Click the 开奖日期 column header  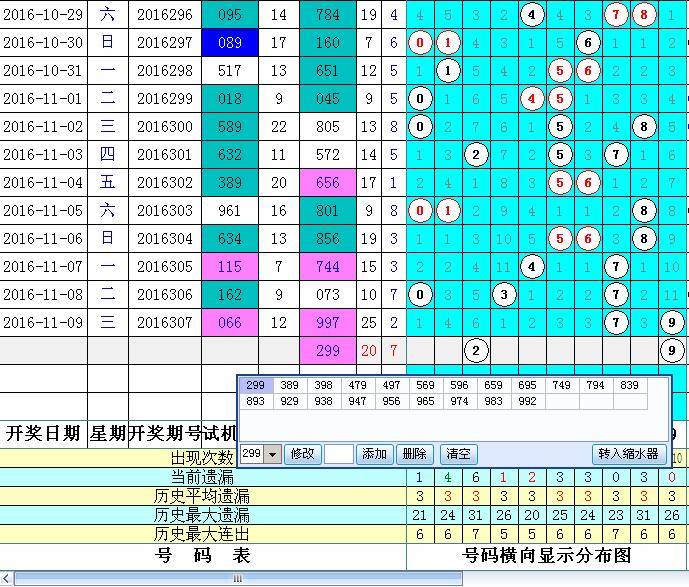43,434
